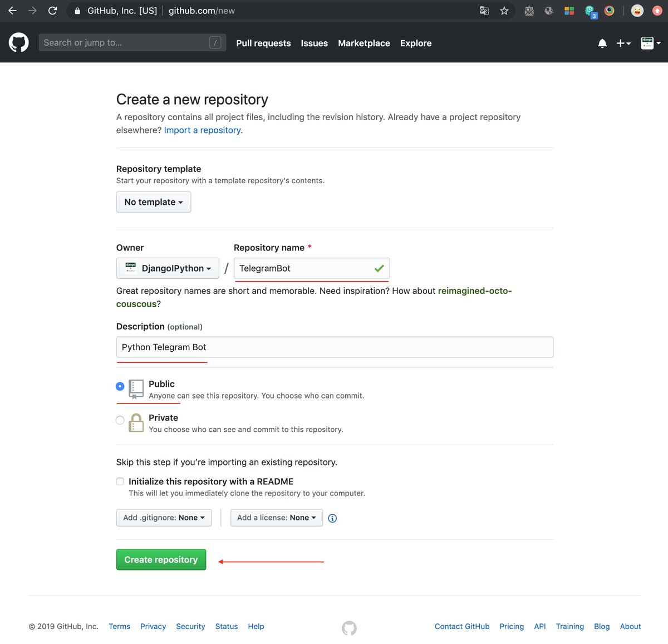Open the About footer link
The image size is (668, 644).
pyautogui.click(x=631, y=626)
